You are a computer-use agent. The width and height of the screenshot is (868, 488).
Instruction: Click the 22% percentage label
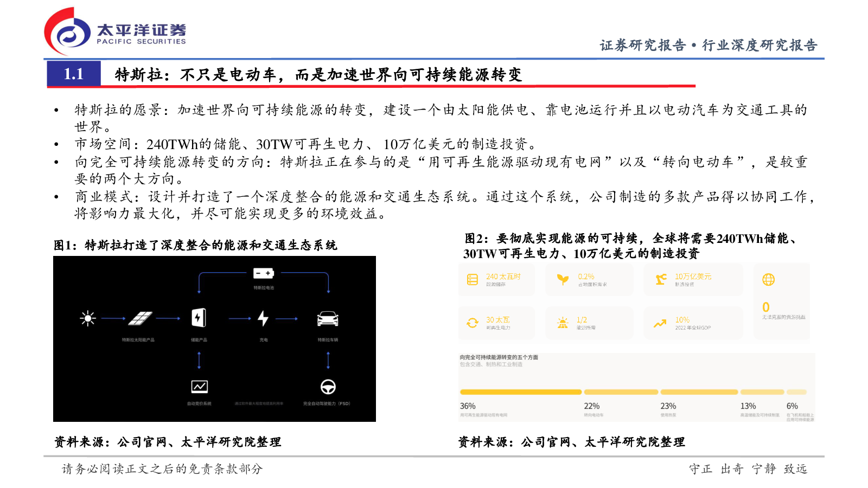(x=592, y=406)
